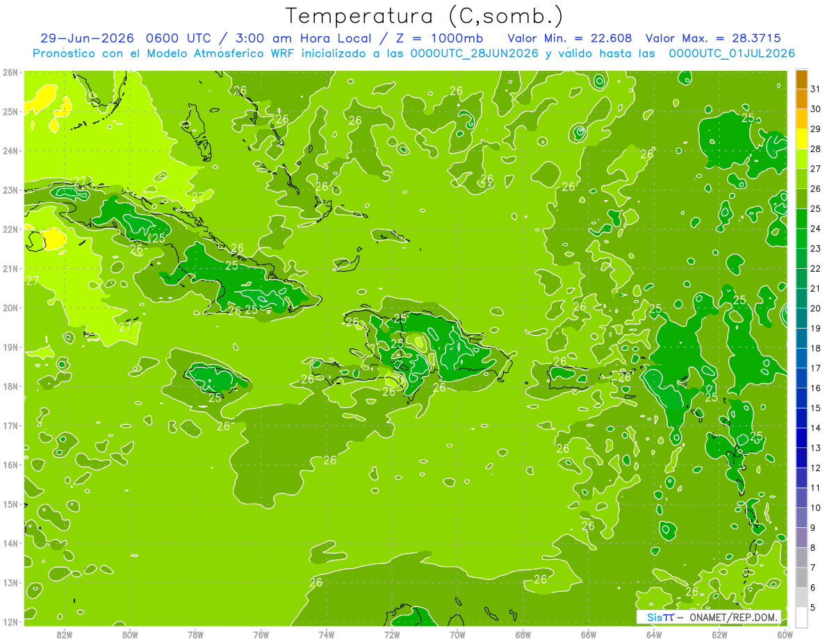Select the dark blue legend swatch between 12 and 13

(x=801, y=458)
